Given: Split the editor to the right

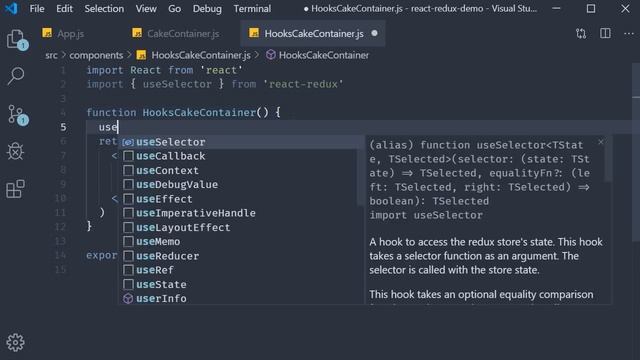Looking at the screenshot, I should tap(605, 33).
